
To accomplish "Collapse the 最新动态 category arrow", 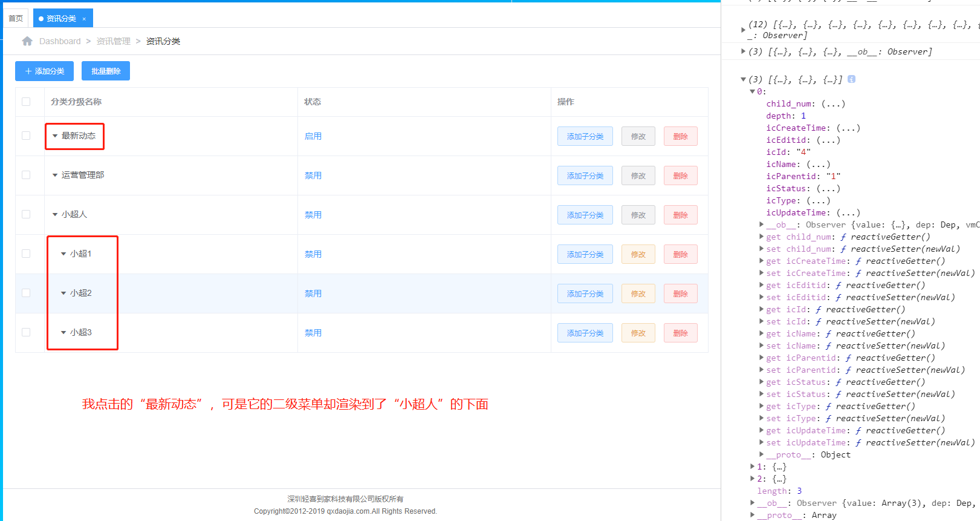I will [x=55, y=136].
